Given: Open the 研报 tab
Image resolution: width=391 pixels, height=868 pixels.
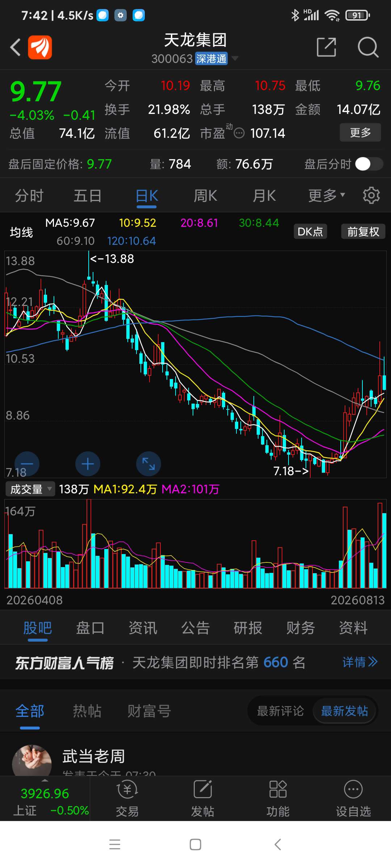Looking at the screenshot, I should point(248,628).
